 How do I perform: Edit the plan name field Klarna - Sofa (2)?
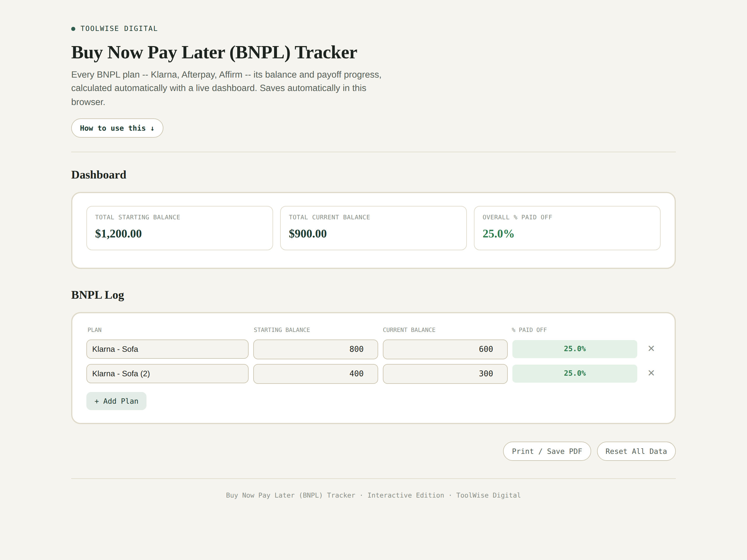[167, 373]
